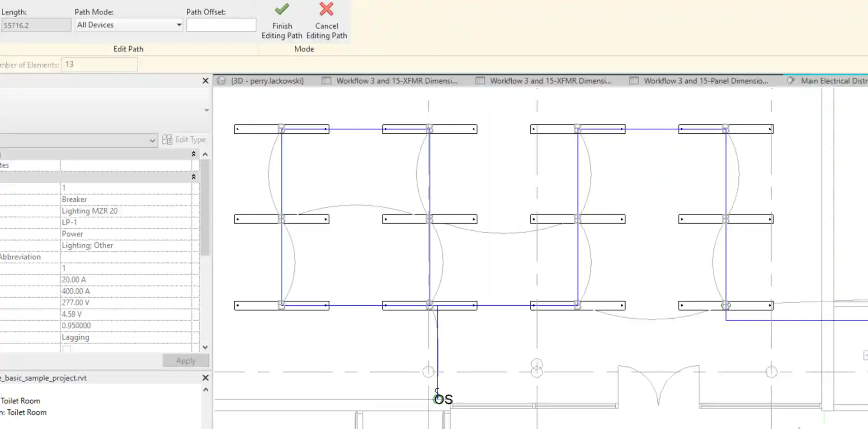The image size is (868, 429).
Task: Close the basic_sample_project.rvt browser panel
Action: pos(205,378)
